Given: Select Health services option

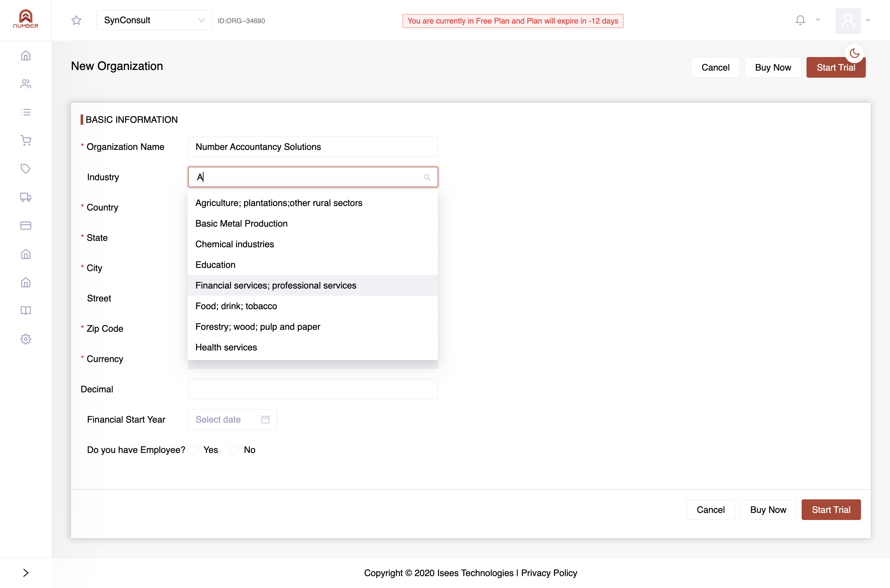Looking at the screenshot, I should (313, 347).
